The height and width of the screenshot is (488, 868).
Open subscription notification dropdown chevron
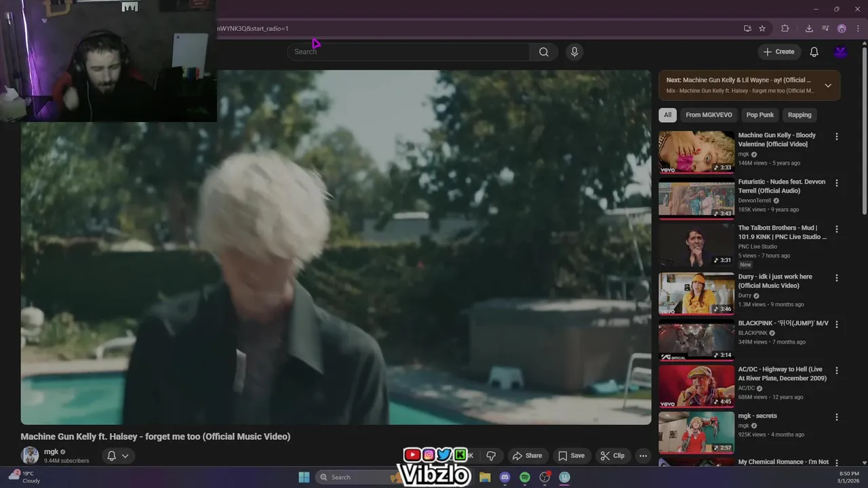click(125, 455)
